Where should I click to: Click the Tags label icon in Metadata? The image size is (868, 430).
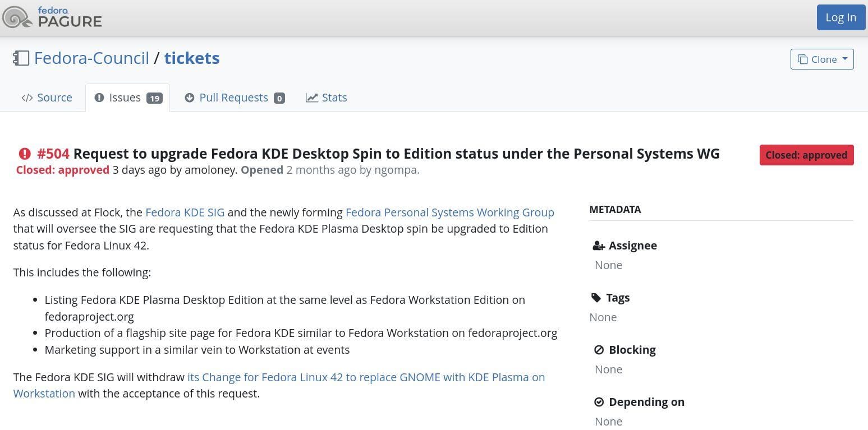point(596,297)
